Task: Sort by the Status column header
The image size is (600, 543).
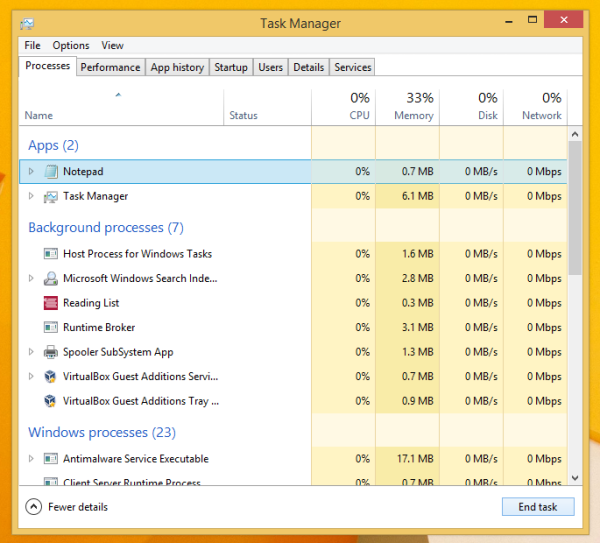Action: (267, 107)
